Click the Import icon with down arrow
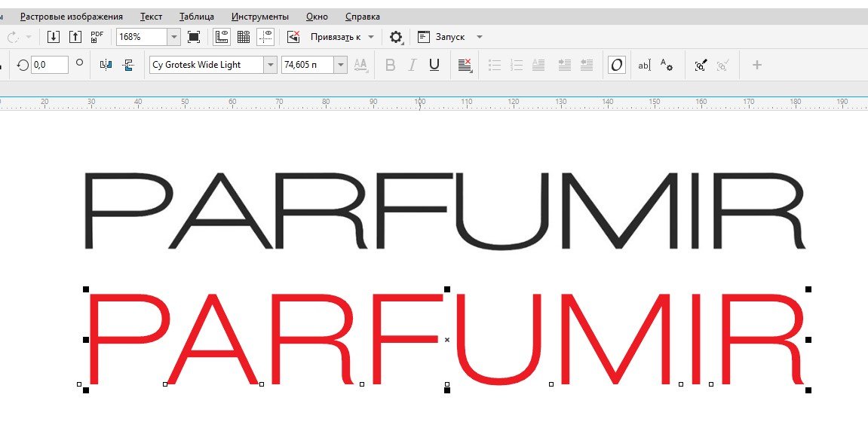Viewport: 868px width, 428px height. (x=53, y=37)
